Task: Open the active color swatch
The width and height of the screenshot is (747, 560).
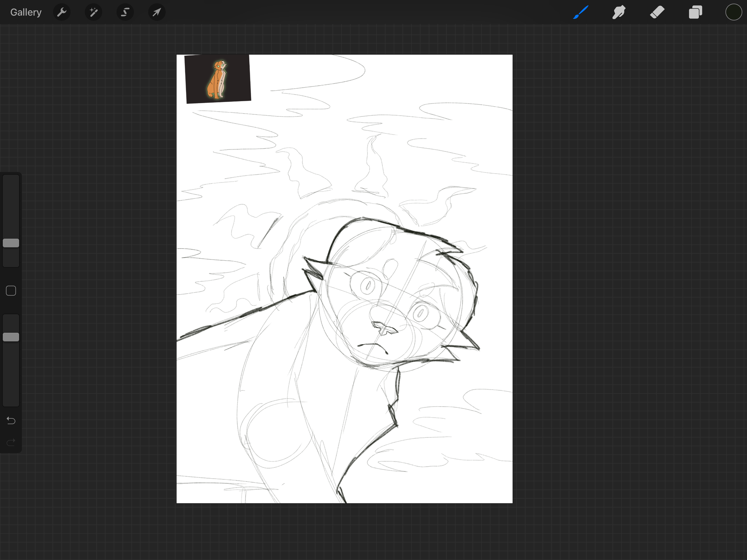Action: pyautogui.click(x=733, y=12)
